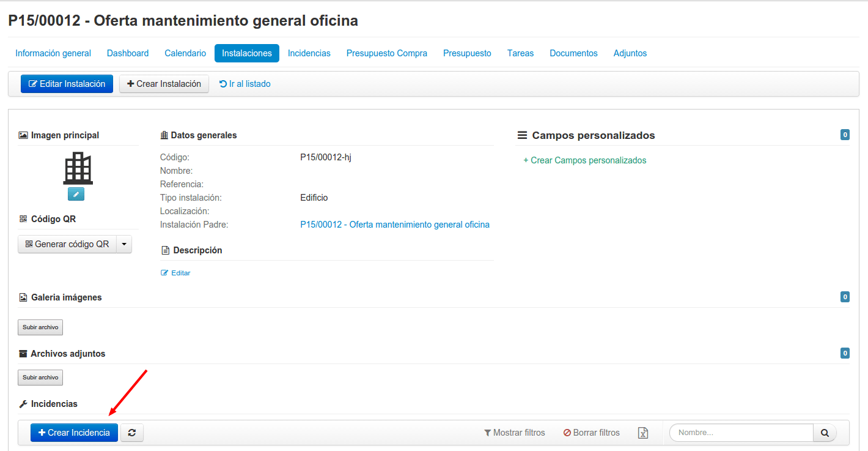Viewport: 868px width, 451px height.
Task: Click the Datos generales heading
Action: [x=198, y=135]
